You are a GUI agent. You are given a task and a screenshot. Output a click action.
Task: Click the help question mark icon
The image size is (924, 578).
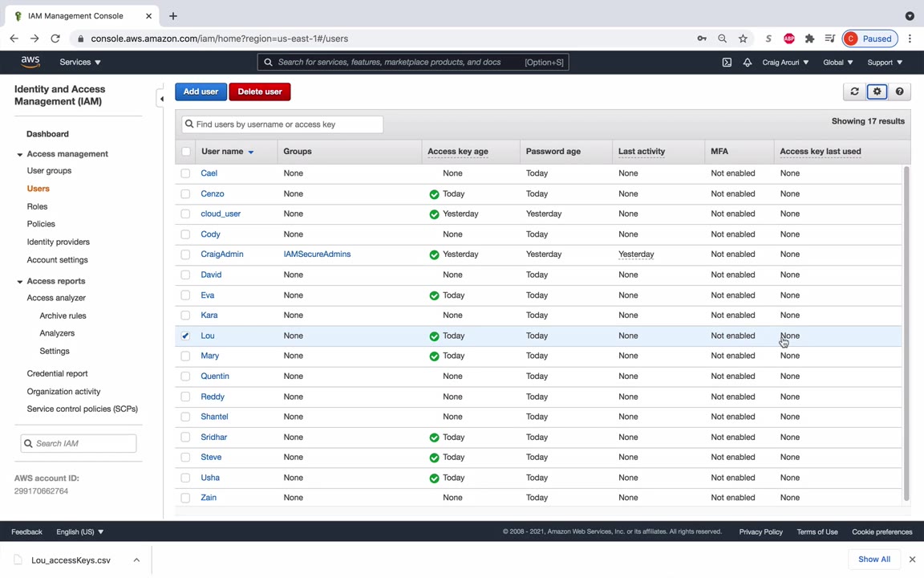[899, 92]
